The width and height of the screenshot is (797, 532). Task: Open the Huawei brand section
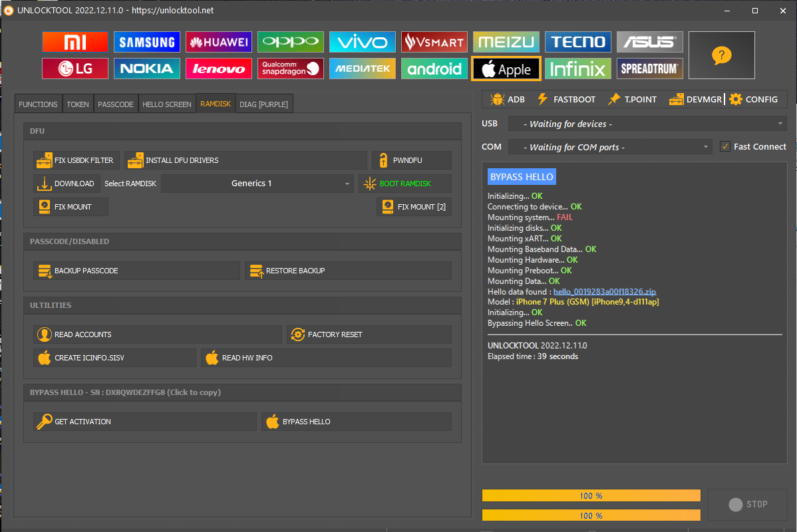coord(219,42)
